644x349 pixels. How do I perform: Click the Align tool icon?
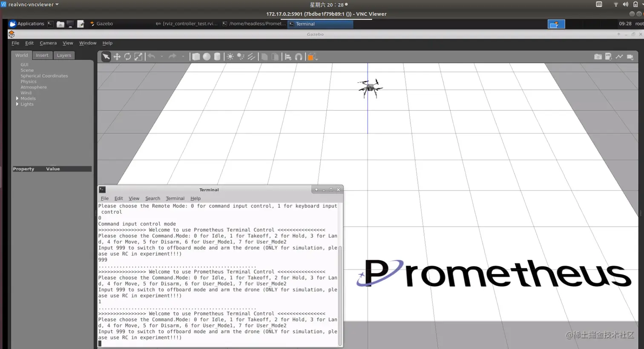pos(288,57)
